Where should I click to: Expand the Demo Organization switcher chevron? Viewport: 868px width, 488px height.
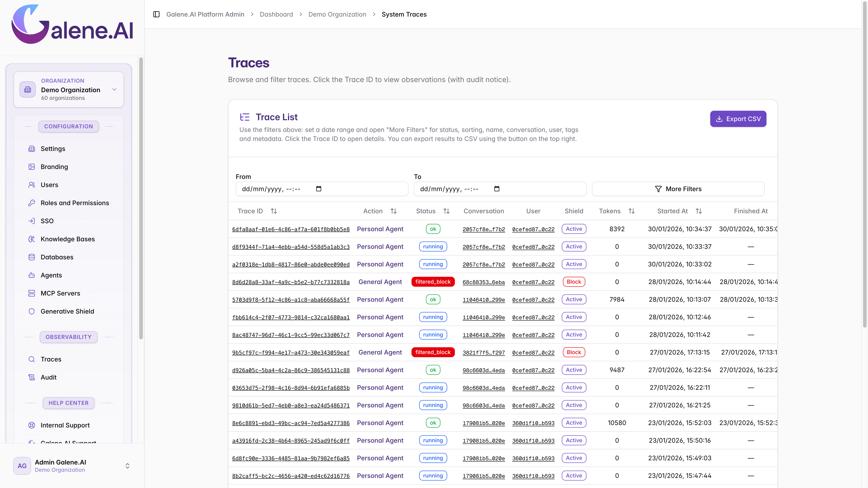114,90
